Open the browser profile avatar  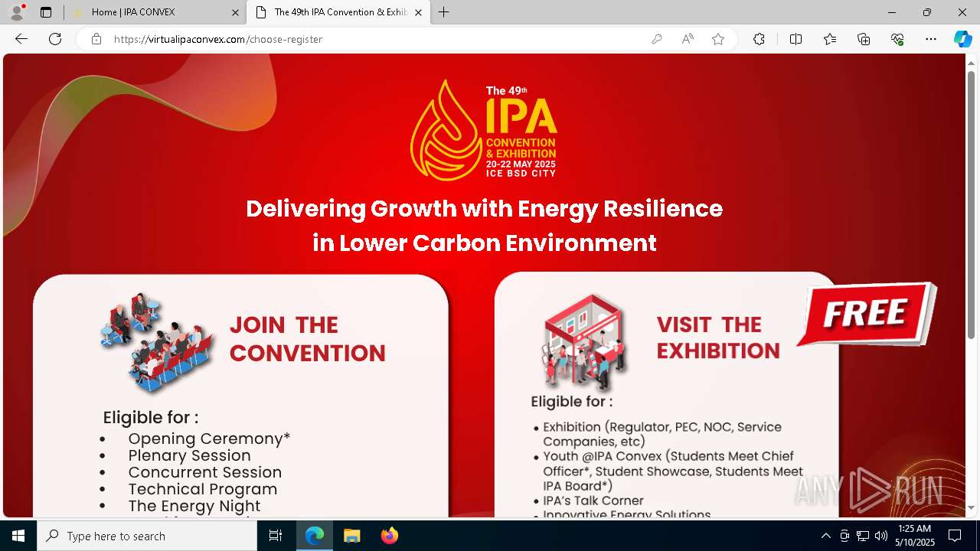coord(17,12)
